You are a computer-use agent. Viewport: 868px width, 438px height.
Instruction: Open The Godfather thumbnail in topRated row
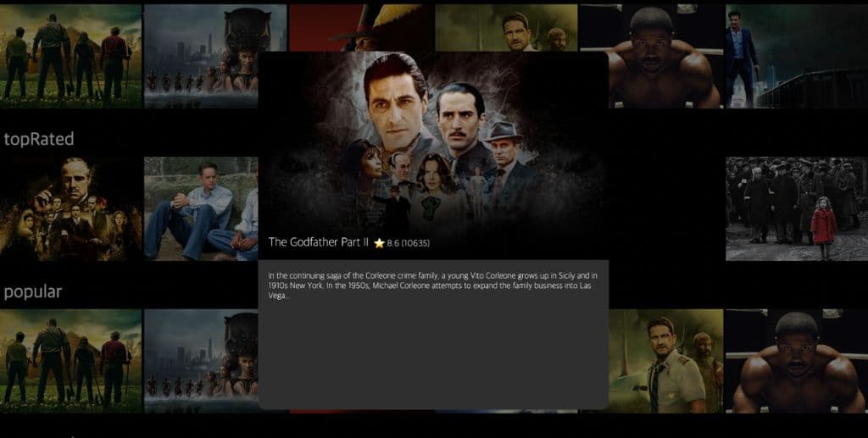(71, 208)
